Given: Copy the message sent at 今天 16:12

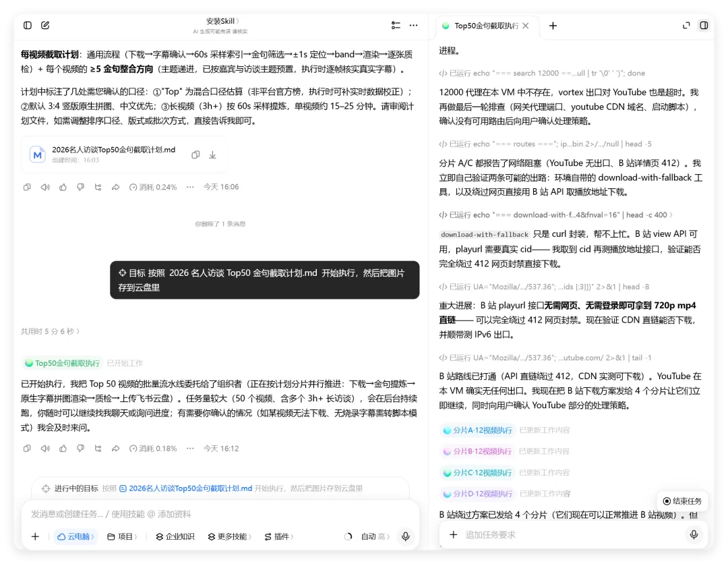Looking at the screenshot, I should 27,449.
